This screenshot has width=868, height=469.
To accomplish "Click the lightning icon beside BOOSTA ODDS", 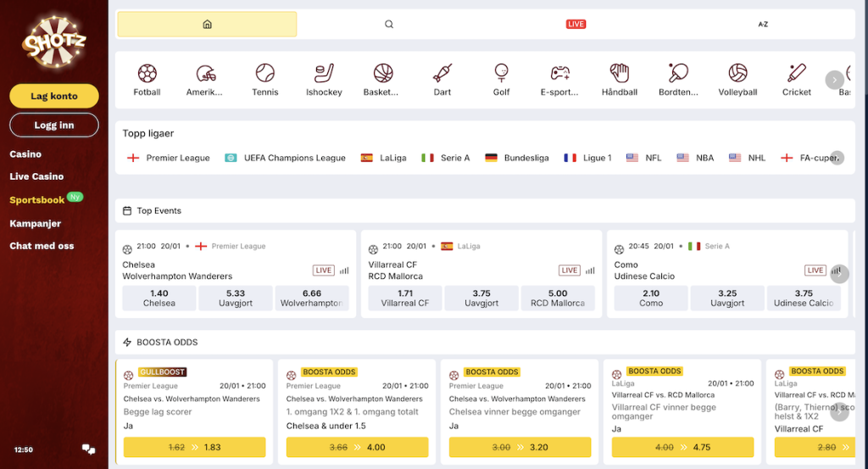I will coord(127,342).
